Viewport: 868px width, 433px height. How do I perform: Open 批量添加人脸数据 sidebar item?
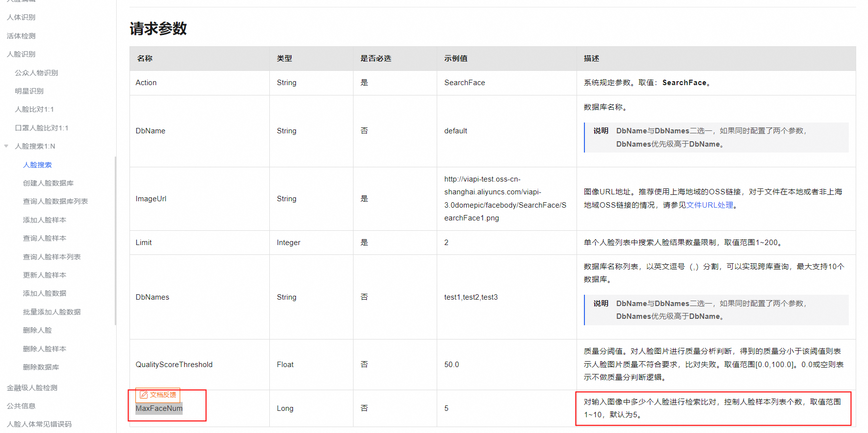click(52, 312)
